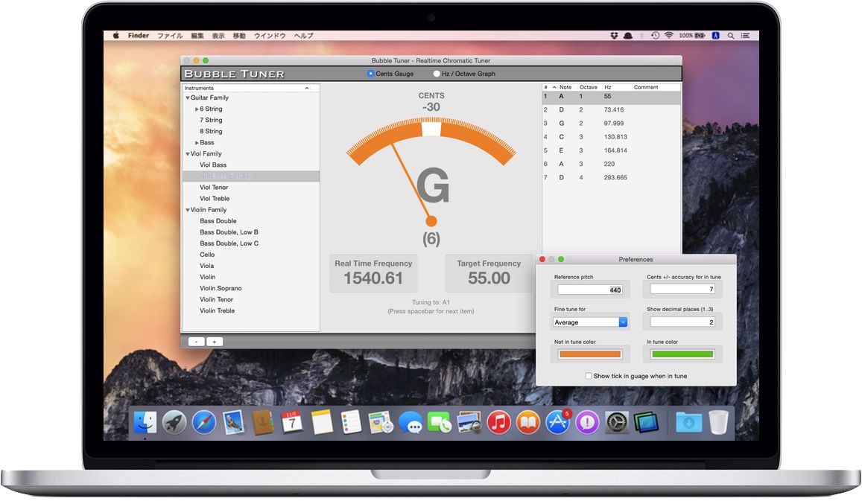862x504 pixels.
Task: Select the Hz / Octave Graph radio button
Action: [437, 74]
